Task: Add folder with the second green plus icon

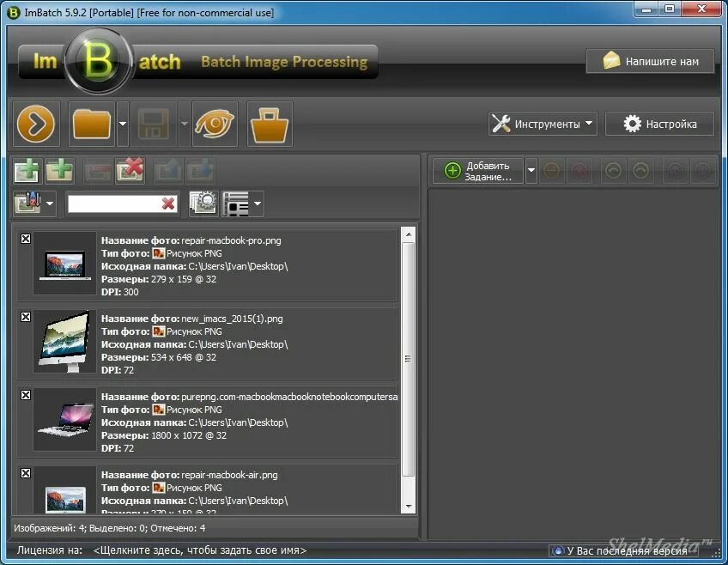Action: point(59,170)
